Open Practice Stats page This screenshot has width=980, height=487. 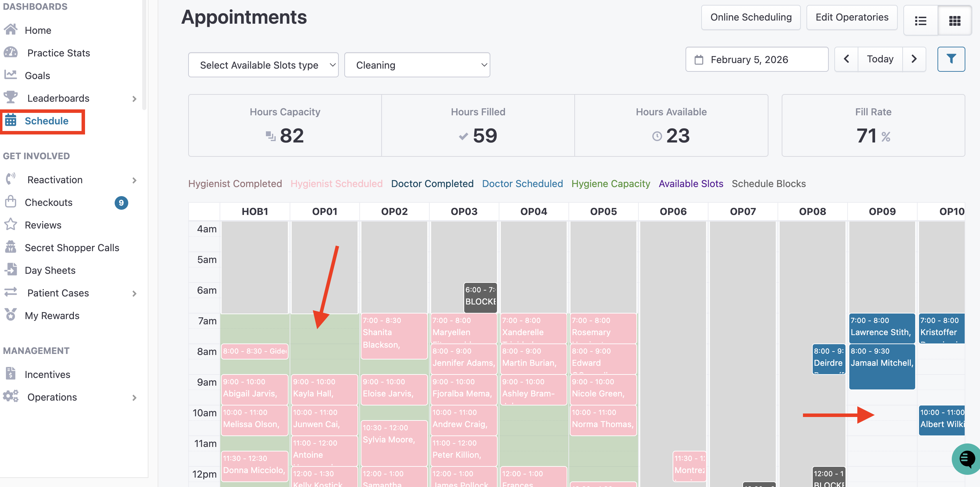(59, 53)
